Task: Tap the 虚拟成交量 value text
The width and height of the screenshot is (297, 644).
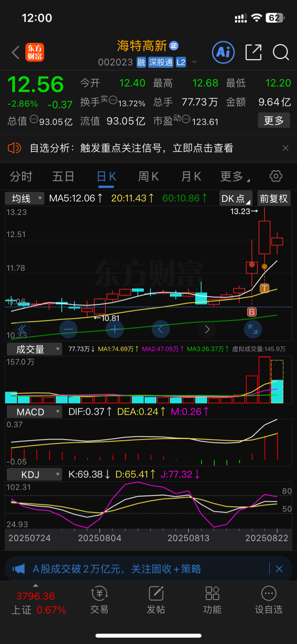Action: click(259, 349)
